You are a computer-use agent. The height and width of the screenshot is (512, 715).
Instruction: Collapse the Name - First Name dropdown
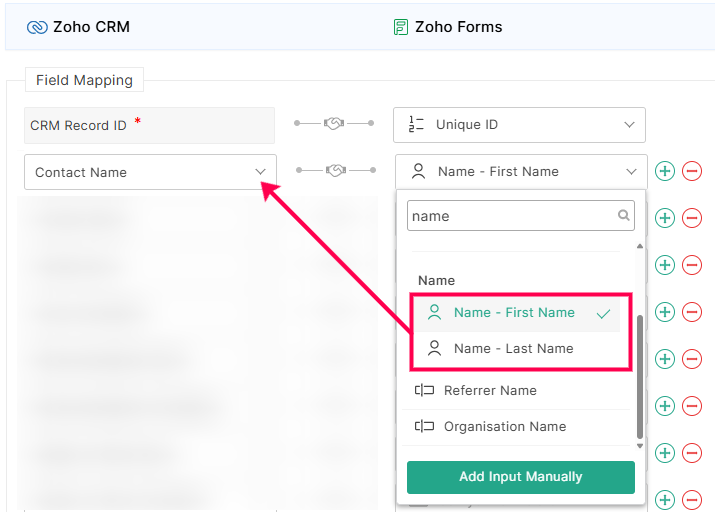(631, 172)
